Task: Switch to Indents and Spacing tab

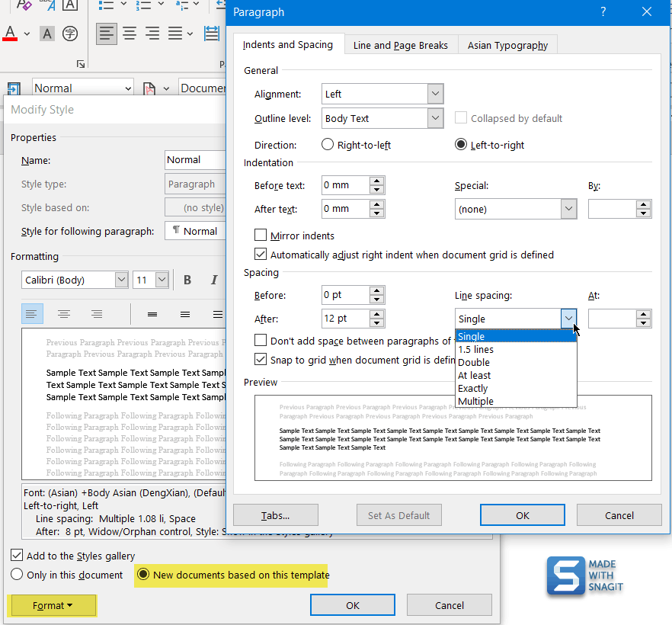Action: [287, 44]
